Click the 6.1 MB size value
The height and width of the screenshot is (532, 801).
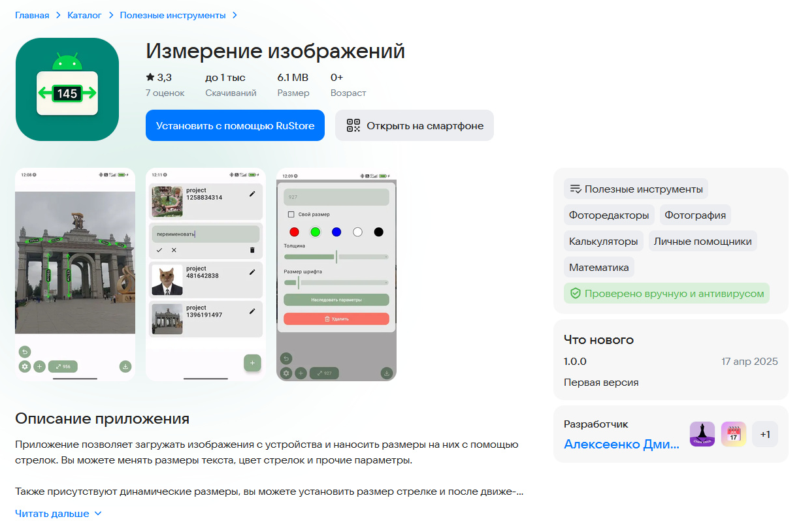click(293, 77)
